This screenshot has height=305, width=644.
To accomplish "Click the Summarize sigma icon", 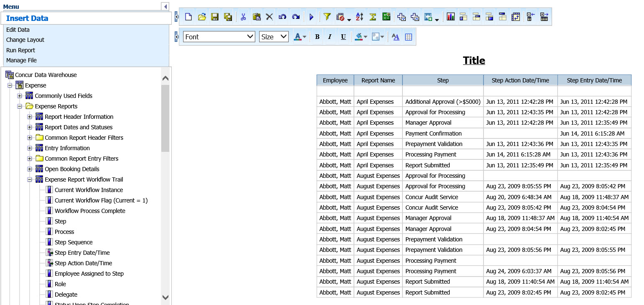I will click(373, 17).
